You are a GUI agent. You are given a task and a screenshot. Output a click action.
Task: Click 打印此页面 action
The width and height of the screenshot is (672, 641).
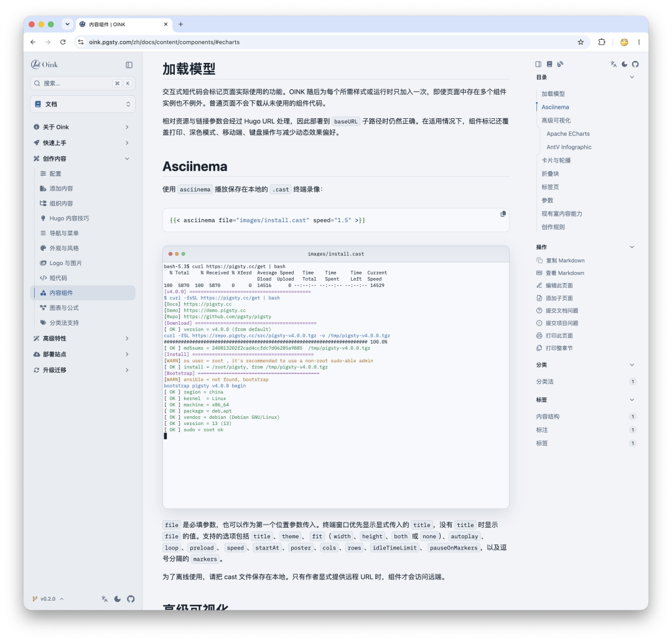554,335
